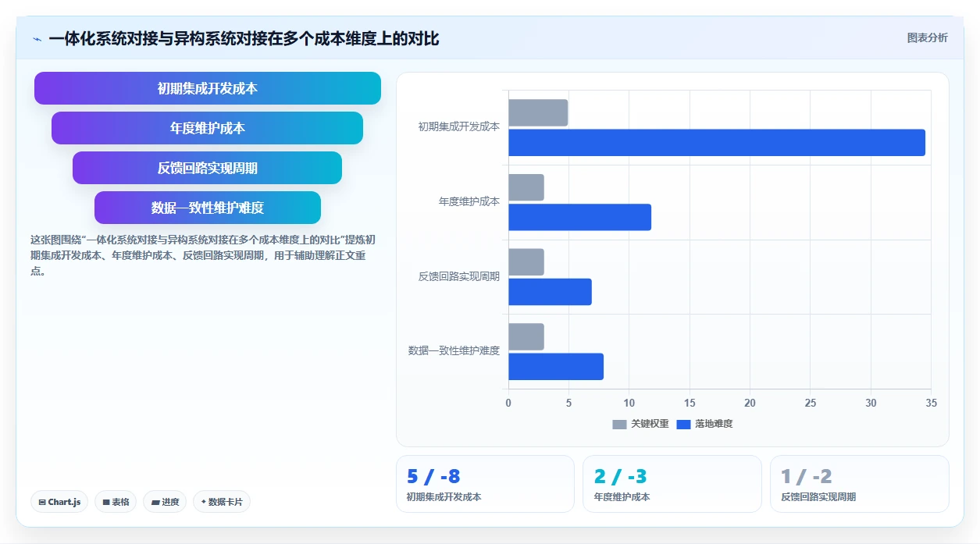Click the 表格 tag chip
This screenshot has width=980, height=544.
pos(116,502)
